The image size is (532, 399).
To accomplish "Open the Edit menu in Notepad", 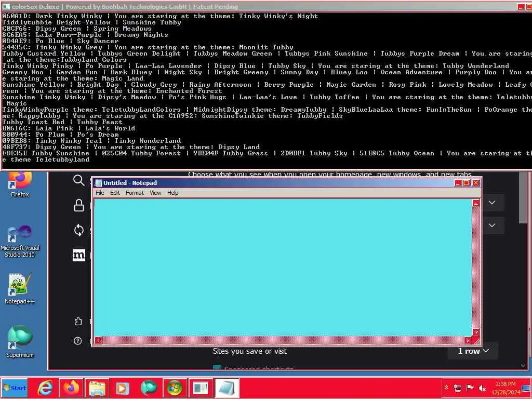I will (115, 193).
